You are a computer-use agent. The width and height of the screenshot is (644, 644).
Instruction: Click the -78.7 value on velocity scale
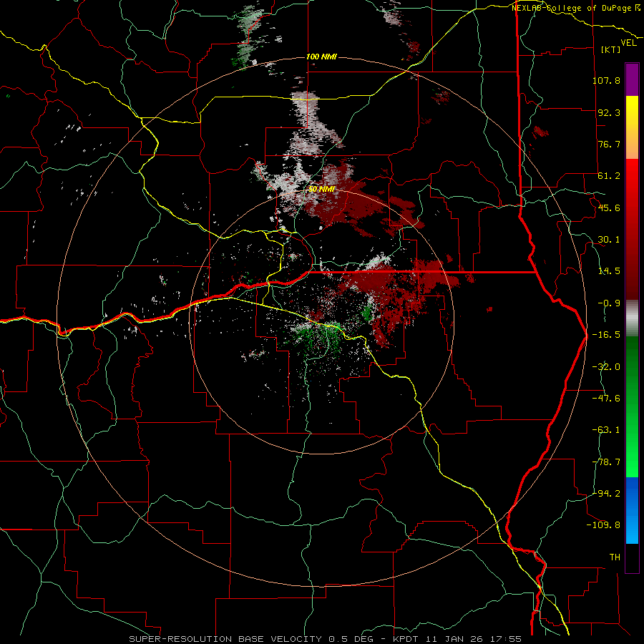(x=606, y=462)
